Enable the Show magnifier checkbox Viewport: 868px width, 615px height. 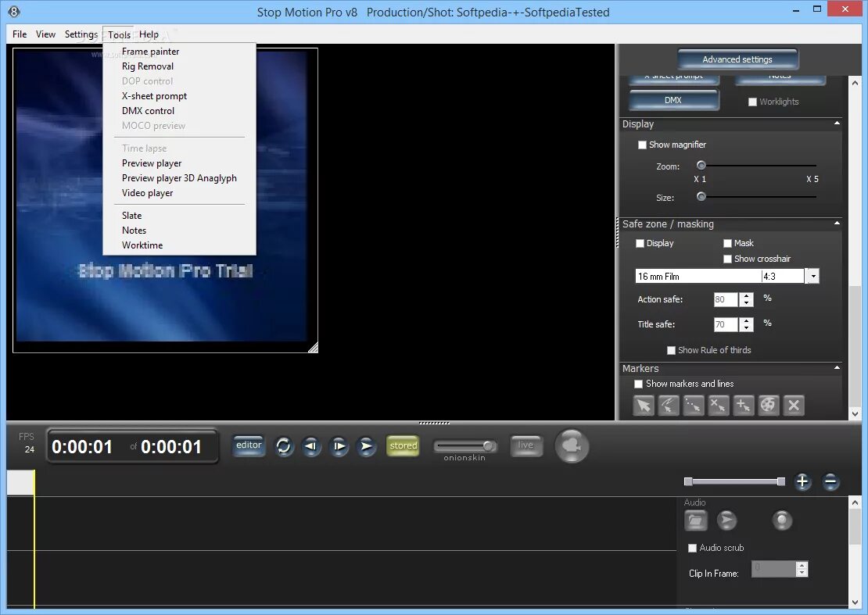[642, 145]
